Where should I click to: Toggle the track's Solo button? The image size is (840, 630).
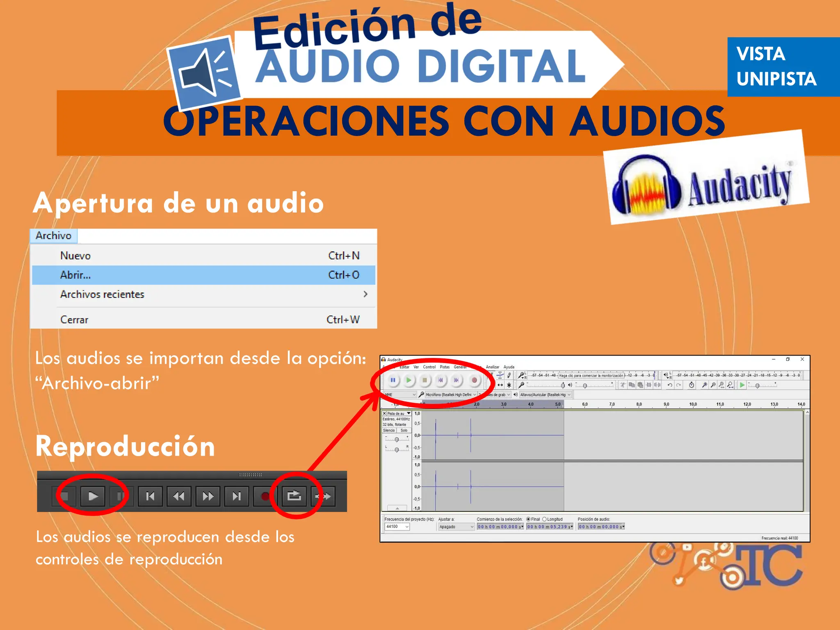404,430
